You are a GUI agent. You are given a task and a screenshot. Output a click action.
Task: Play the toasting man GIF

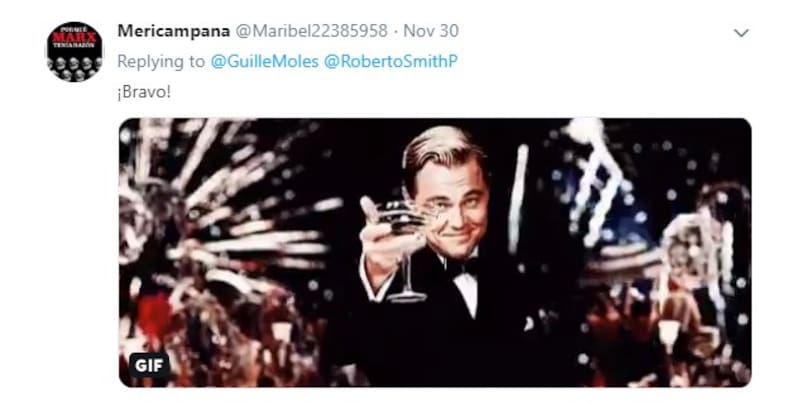coord(435,253)
